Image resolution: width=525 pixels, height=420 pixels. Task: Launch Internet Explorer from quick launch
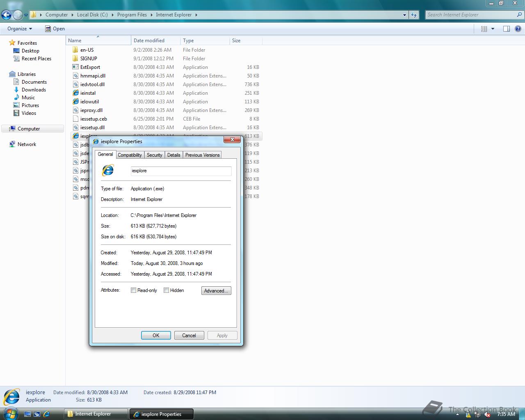point(46,414)
